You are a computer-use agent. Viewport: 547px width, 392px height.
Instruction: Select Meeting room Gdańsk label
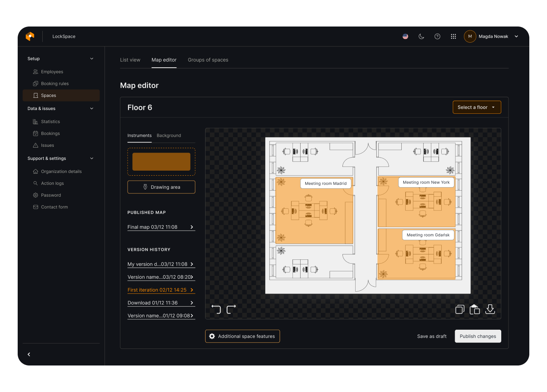coord(428,235)
